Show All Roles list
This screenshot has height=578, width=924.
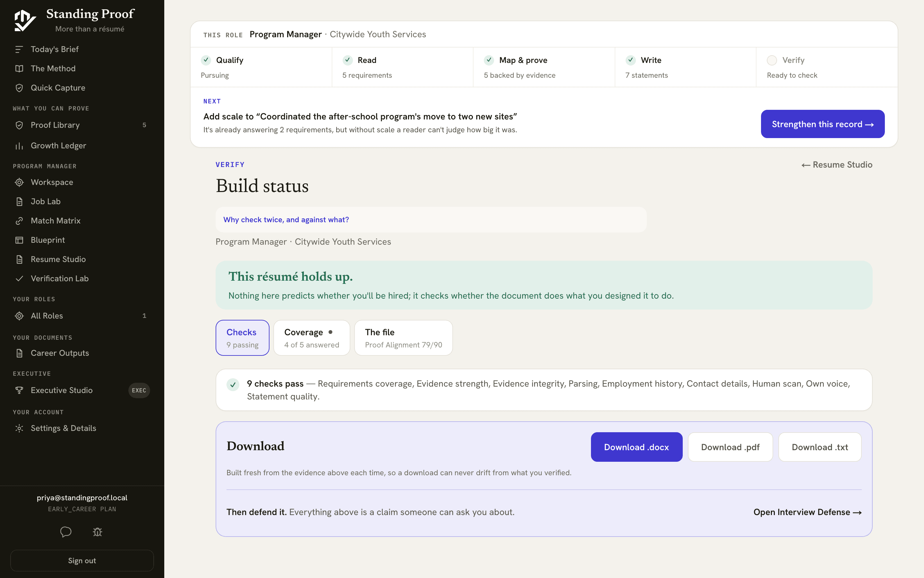coord(82,316)
